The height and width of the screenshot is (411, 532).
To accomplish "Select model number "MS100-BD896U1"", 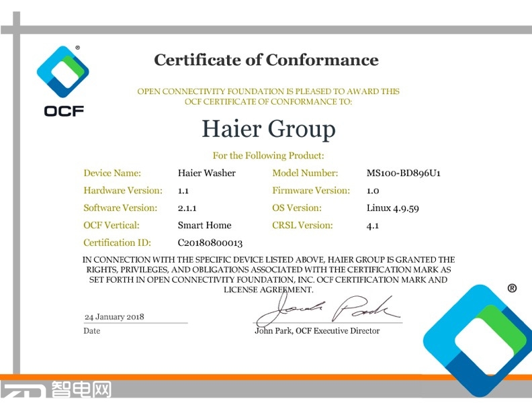I will point(404,173).
